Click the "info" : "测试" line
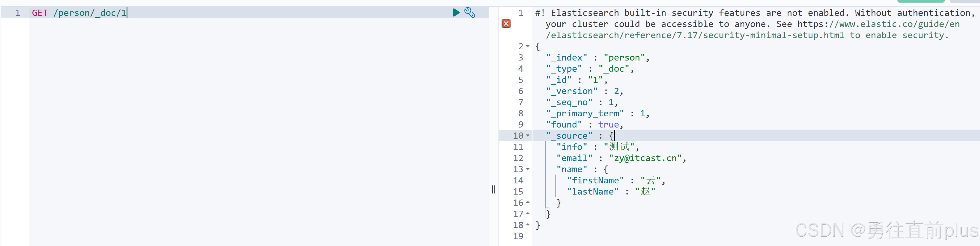 pyautogui.click(x=598, y=147)
